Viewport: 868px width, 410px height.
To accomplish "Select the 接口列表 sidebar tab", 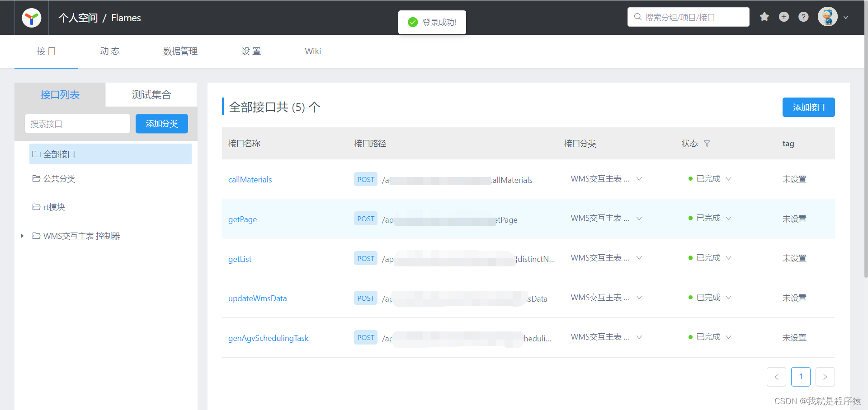I will (x=60, y=94).
